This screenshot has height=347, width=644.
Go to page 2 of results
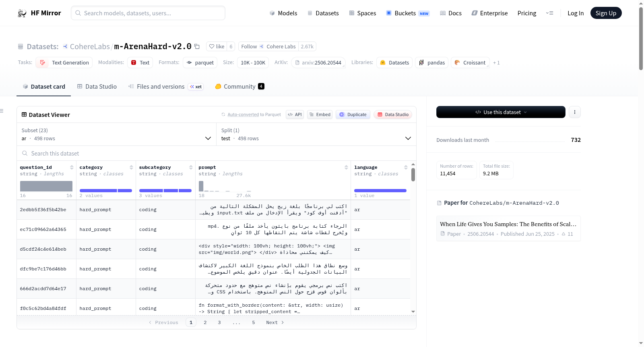[205, 322]
